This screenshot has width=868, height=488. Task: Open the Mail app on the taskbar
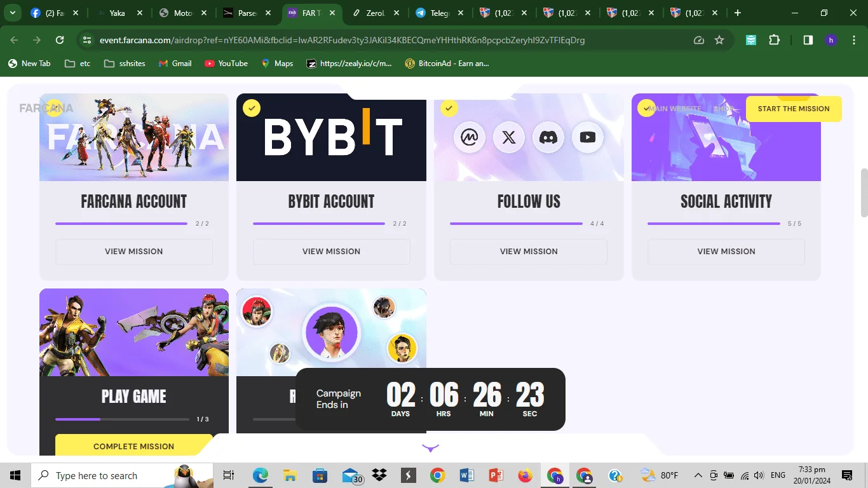pos(351,475)
